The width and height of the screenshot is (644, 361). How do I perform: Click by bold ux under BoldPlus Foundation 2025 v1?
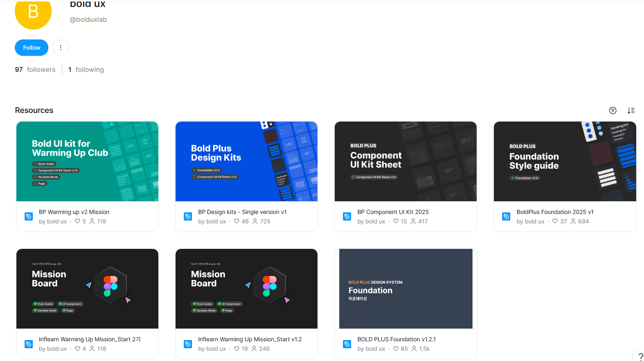530,221
